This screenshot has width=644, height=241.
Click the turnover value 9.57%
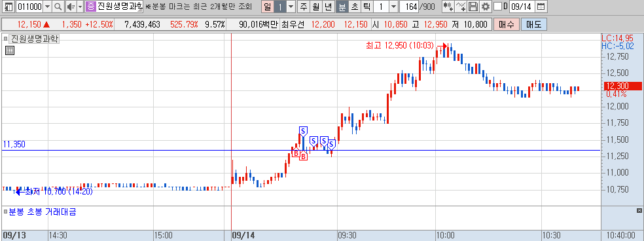215,24
